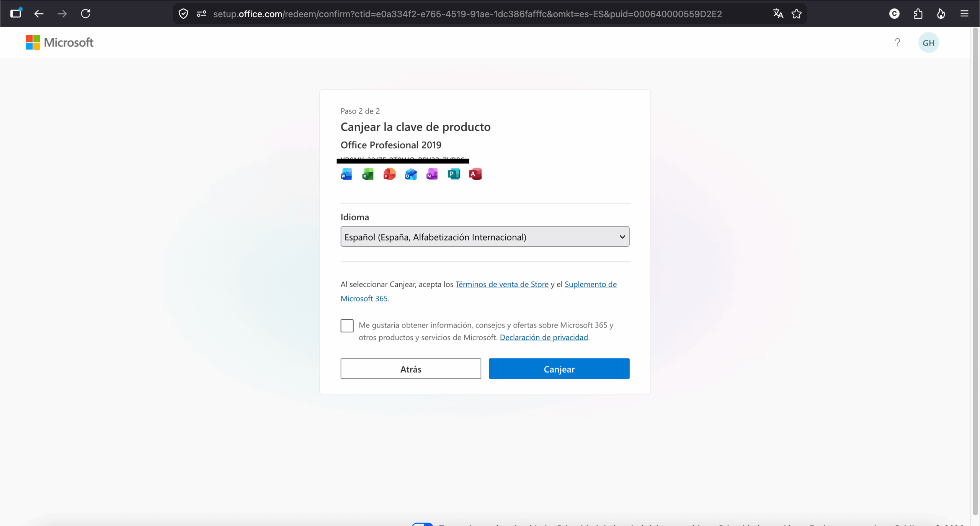
Task: Click the Atrás button
Action: [411, 369]
